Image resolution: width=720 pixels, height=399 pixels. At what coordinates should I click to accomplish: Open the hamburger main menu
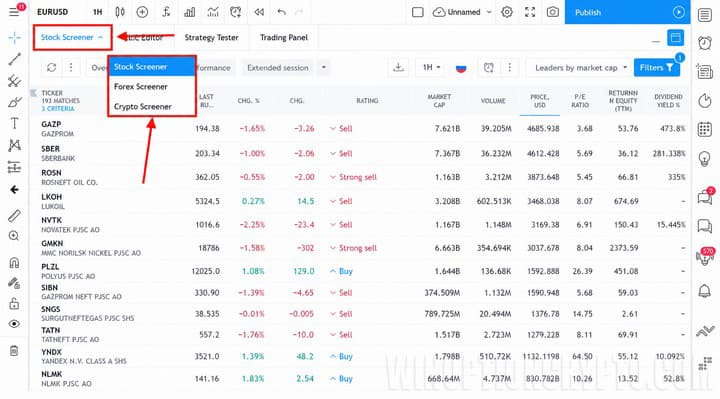click(14, 11)
